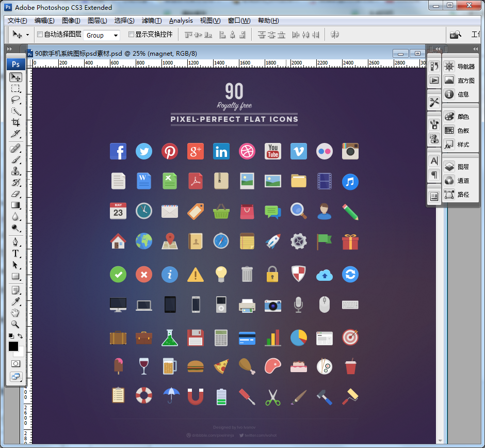The image size is (485, 448).
Task: Click the black foreground color swatch
Action: click(x=13, y=346)
